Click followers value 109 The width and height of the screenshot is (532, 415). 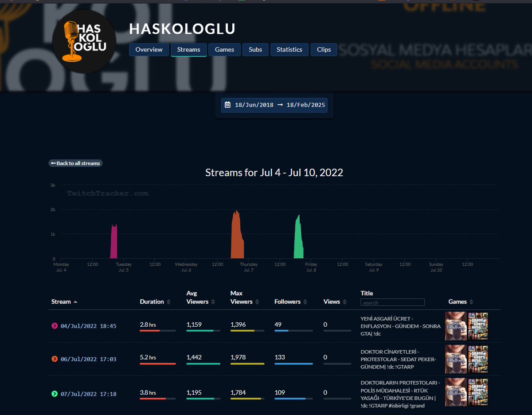(x=280, y=392)
